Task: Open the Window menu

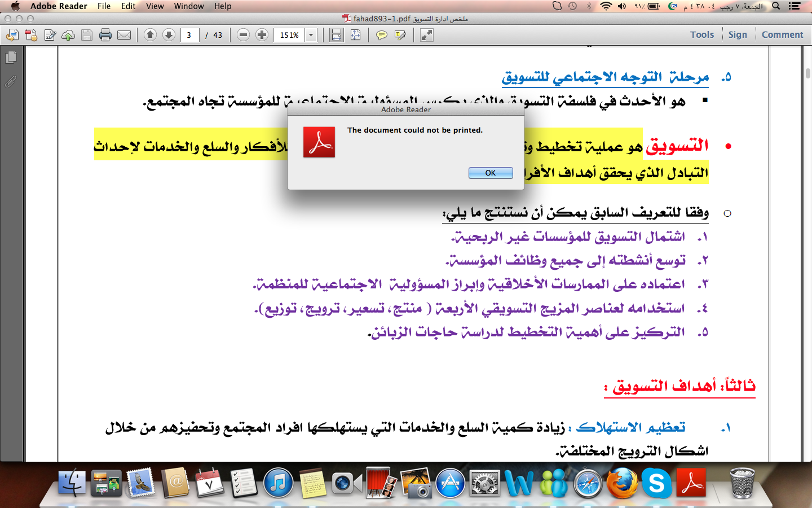Action: point(188,6)
